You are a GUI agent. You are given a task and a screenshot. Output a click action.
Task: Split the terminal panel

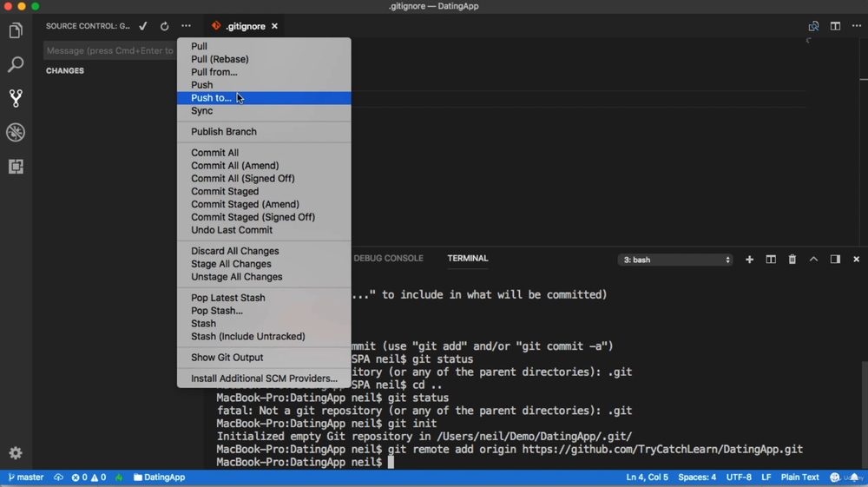tap(771, 260)
